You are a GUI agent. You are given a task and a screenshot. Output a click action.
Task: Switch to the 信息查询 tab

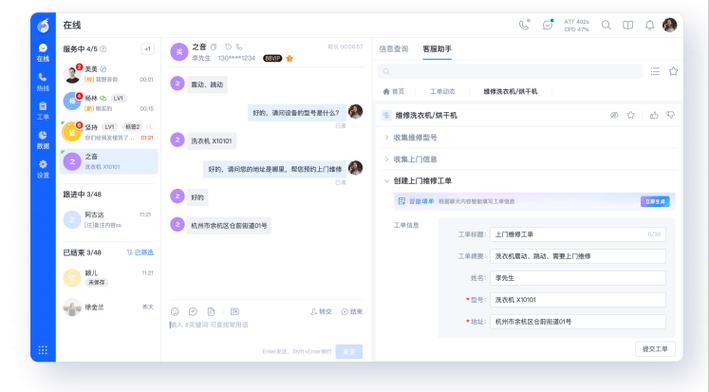point(393,49)
